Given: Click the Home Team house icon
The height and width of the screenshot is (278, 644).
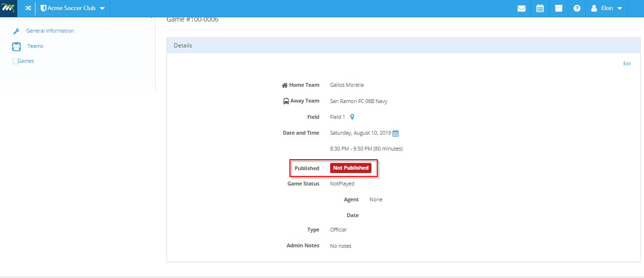Looking at the screenshot, I should (x=284, y=85).
